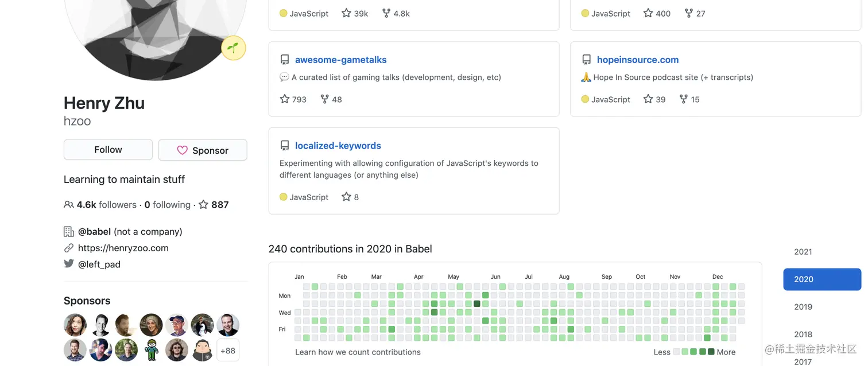Image resolution: width=868 pixels, height=366 pixels.
Task: Click the fork icon under hopeinsource.com
Action: tap(683, 99)
